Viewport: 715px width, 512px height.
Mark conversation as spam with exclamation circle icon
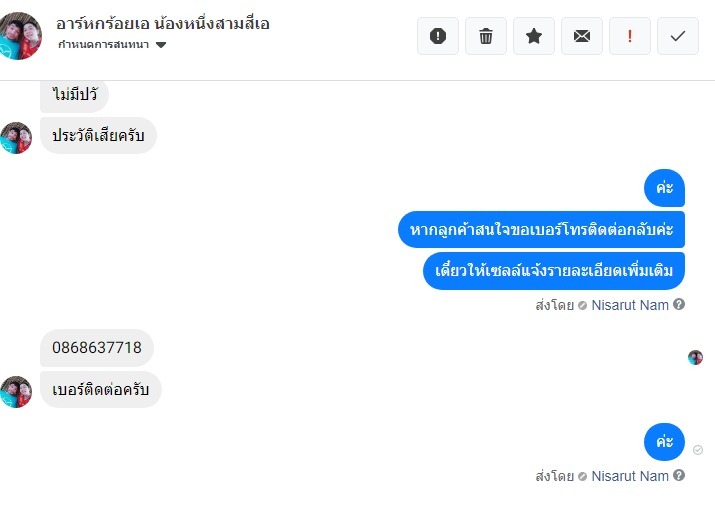pyautogui.click(x=438, y=36)
